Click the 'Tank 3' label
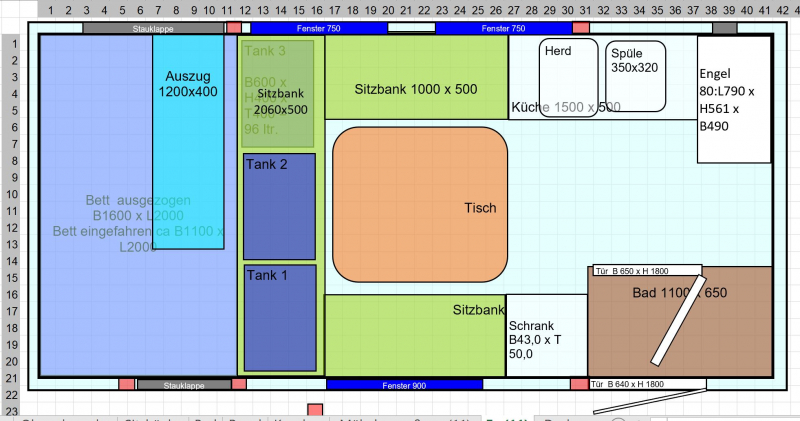800x421 pixels. pyautogui.click(x=265, y=51)
